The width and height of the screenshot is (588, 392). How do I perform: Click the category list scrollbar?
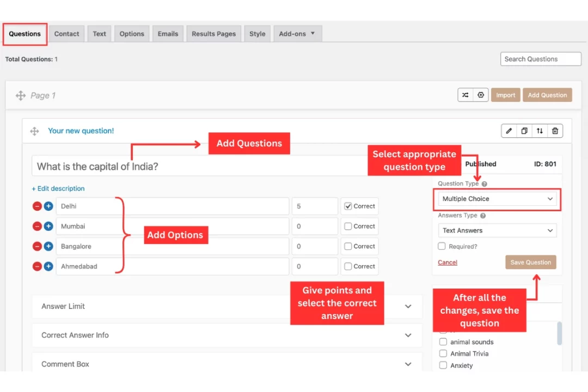click(x=559, y=333)
